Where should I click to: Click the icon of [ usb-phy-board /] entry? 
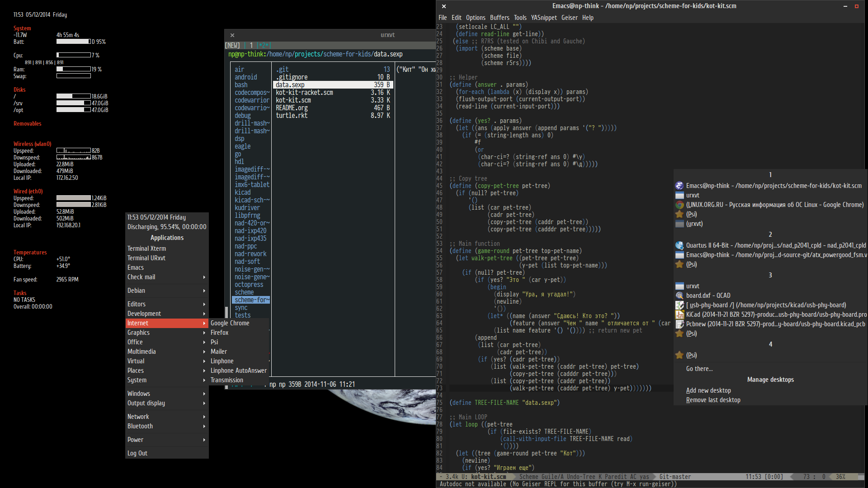(679, 305)
